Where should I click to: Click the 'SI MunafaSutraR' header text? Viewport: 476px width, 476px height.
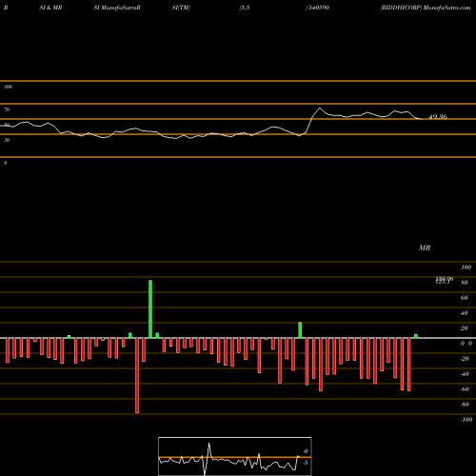point(117,8)
